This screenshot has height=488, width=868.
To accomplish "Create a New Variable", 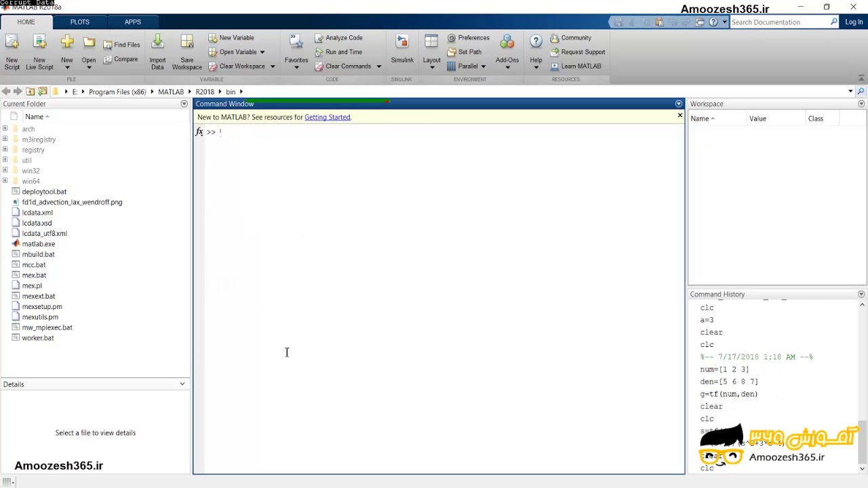I will click(x=231, y=38).
